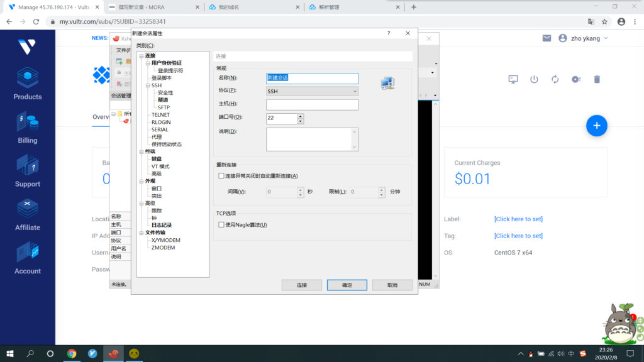Restart the server with the refresh icon

pos(555,79)
